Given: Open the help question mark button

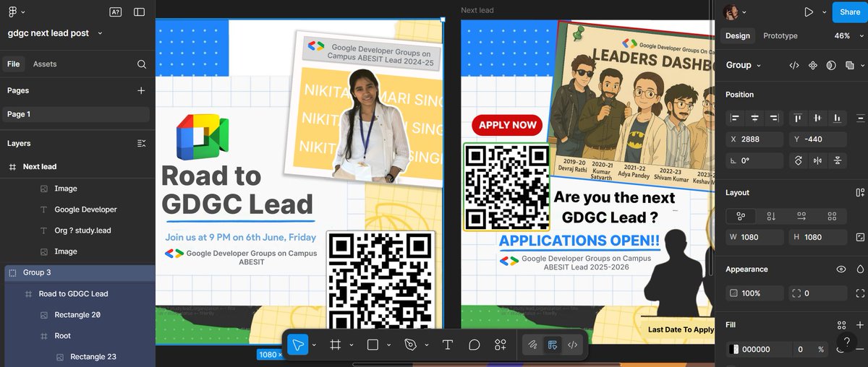Looking at the screenshot, I should pyautogui.click(x=846, y=342).
